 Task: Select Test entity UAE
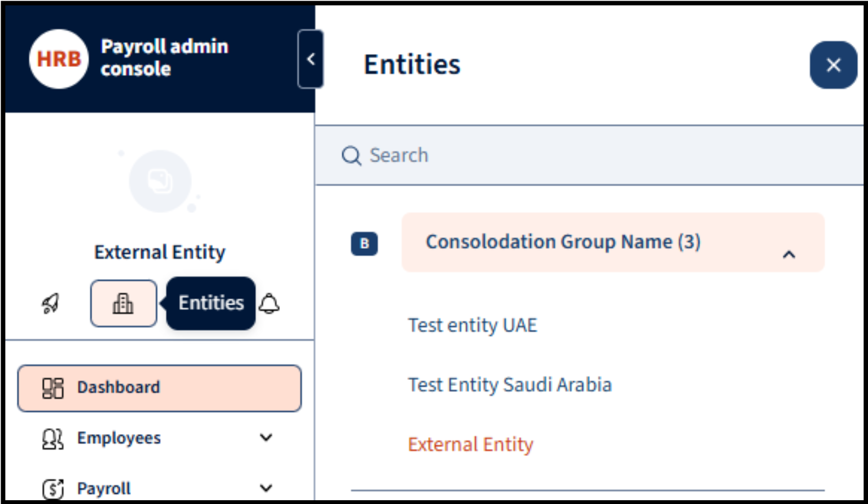pyautogui.click(x=473, y=325)
